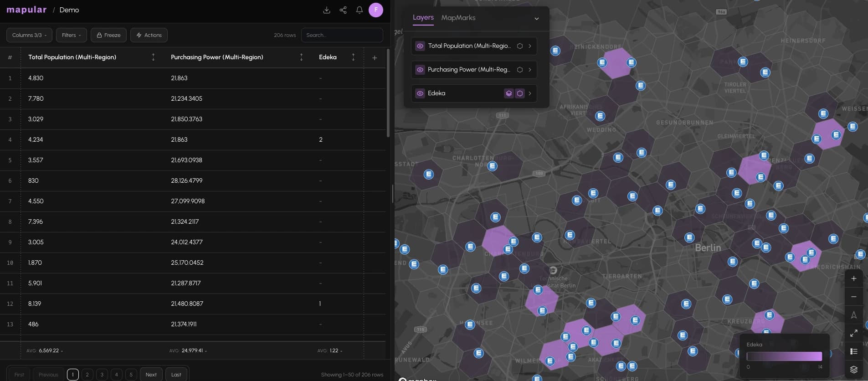Viewport: 868px width, 381px height.
Task: Toggle hexagon view for Purchasing Power layer
Action: pyautogui.click(x=520, y=70)
